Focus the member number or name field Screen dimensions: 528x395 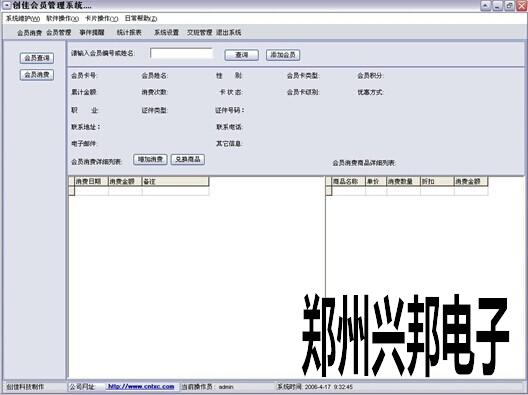point(182,54)
